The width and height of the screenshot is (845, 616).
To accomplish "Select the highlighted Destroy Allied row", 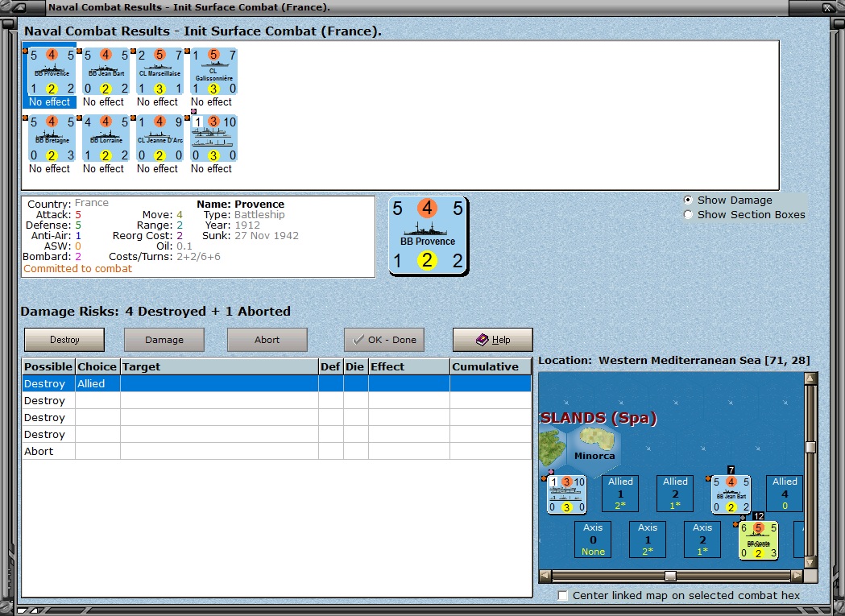I will point(276,384).
